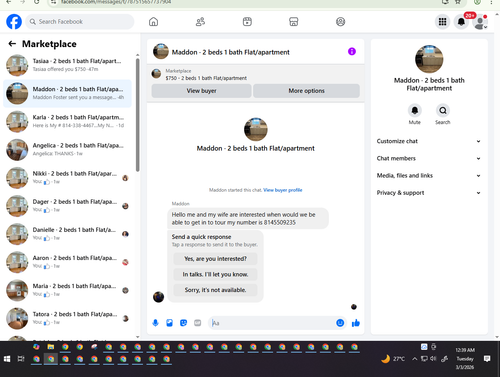The image size is (500, 377).
Task: Open the Friends icon in top navigation
Action: [x=200, y=22]
